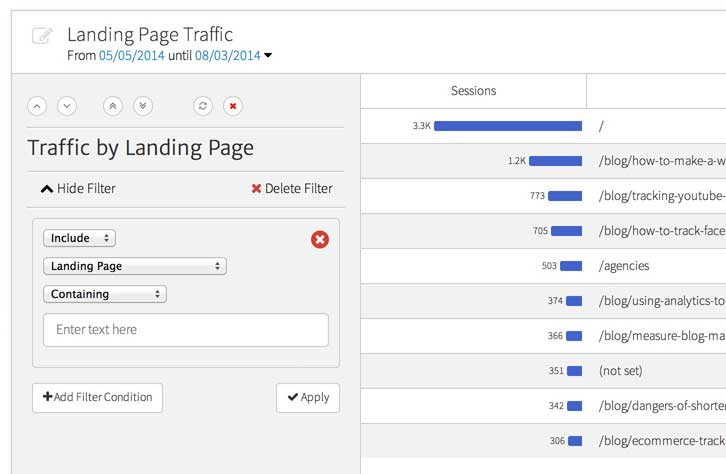This screenshot has height=474, width=726.
Task: Click the 306 sessions value
Action: click(x=557, y=441)
